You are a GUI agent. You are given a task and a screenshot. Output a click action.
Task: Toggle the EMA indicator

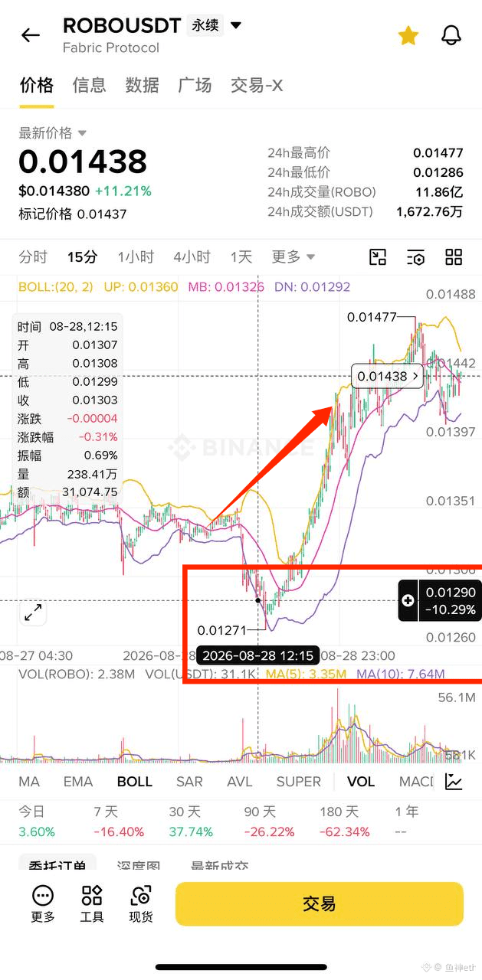tap(78, 782)
